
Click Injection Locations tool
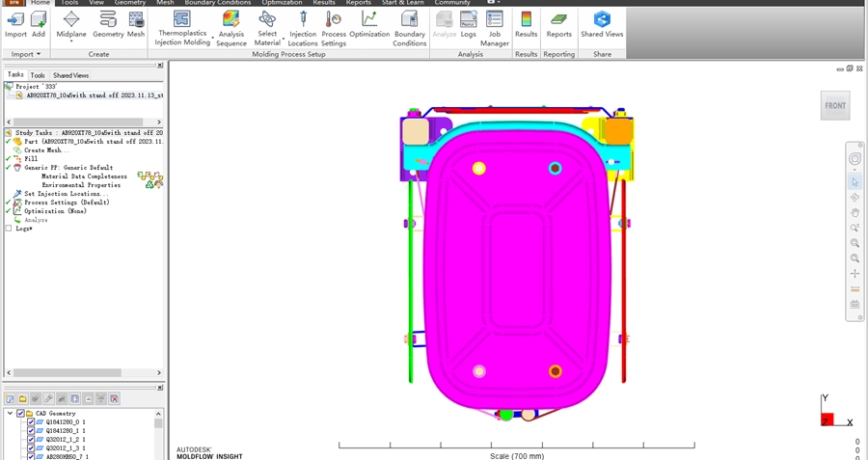click(303, 29)
